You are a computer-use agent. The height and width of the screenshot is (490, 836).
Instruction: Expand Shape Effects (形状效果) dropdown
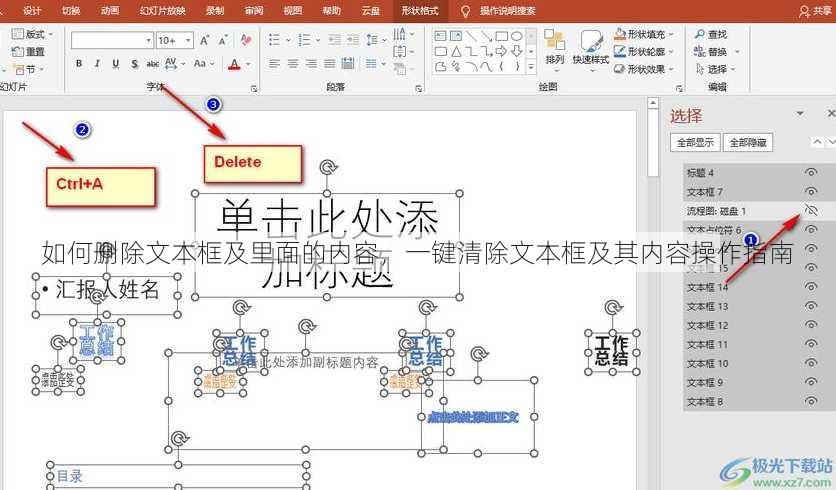coord(671,69)
